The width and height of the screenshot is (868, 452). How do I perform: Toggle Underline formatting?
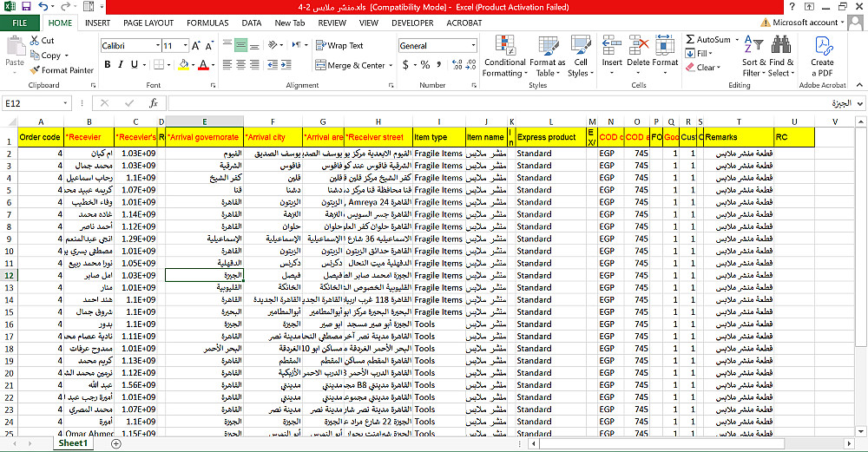pyautogui.click(x=134, y=65)
